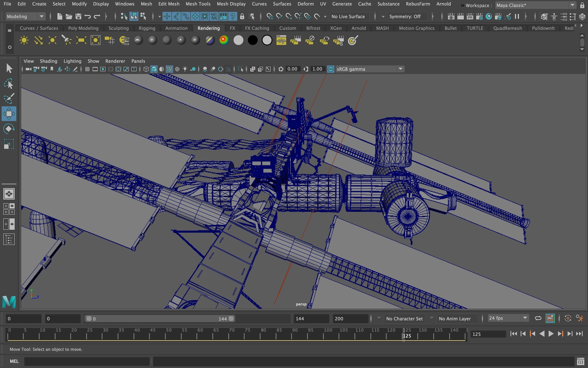Select the arrow Select Tool in the Tool Box
588x368 pixels.
tap(9, 68)
